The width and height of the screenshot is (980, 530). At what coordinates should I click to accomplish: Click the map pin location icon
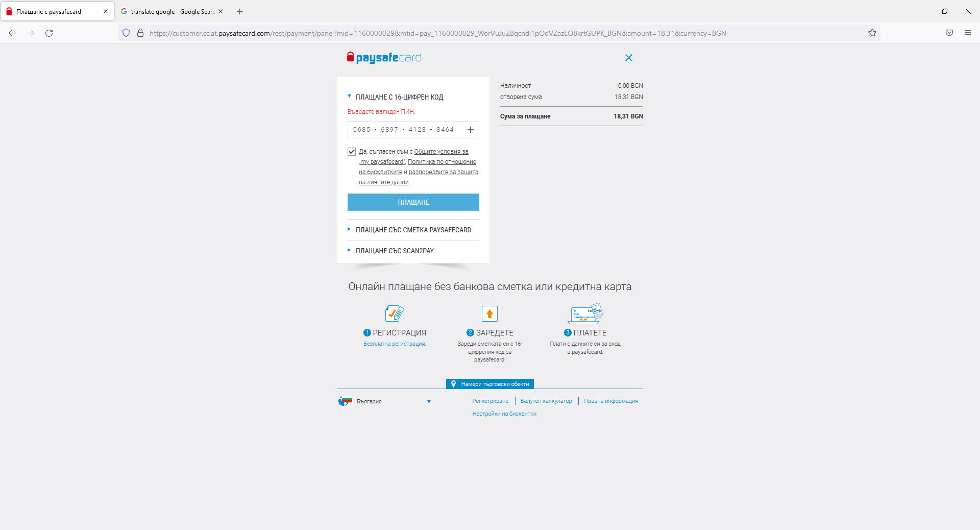(453, 384)
